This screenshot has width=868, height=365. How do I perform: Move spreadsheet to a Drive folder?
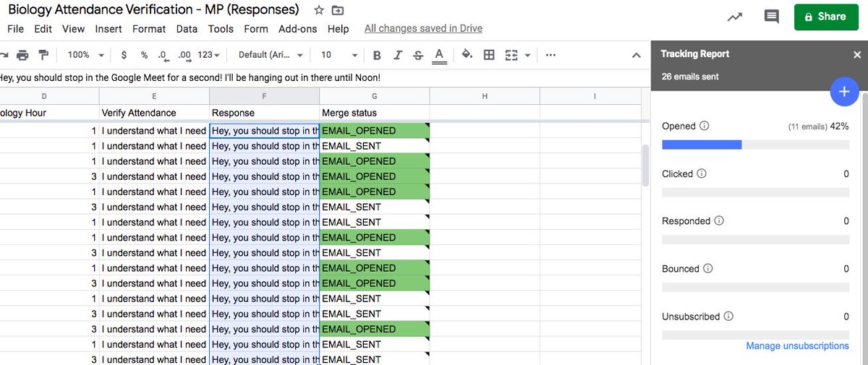[x=338, y=10]
